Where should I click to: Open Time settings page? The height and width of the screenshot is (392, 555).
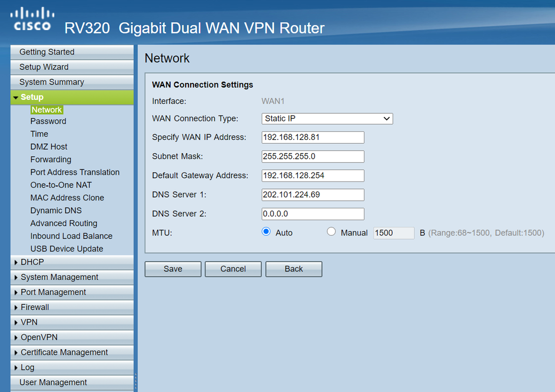click(x=39, y=134)
